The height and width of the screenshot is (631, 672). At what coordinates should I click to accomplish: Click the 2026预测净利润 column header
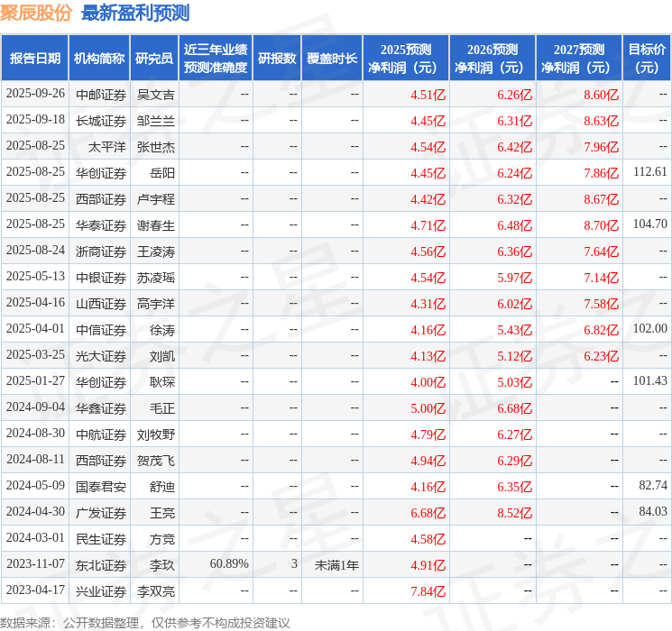click(492, 59)
